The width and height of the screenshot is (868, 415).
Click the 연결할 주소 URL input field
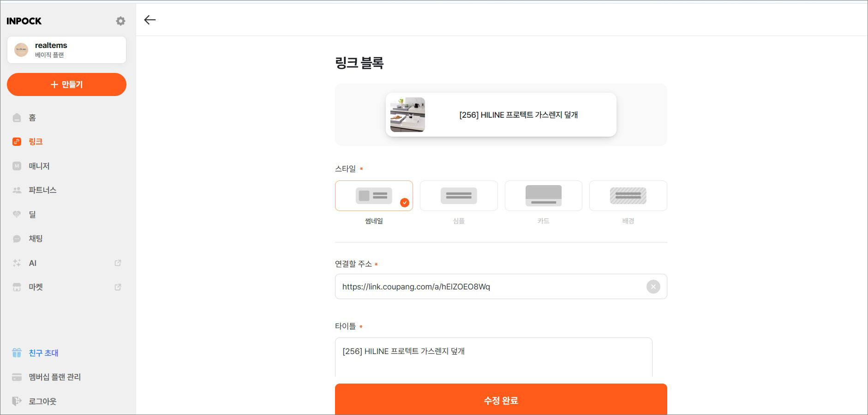tap(501, 287)
